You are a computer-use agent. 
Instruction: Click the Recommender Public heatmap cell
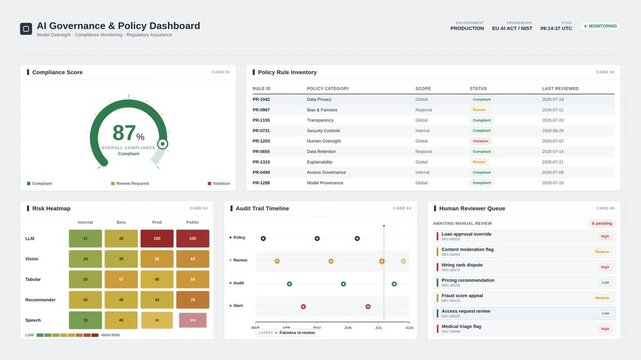click(193, 300)
